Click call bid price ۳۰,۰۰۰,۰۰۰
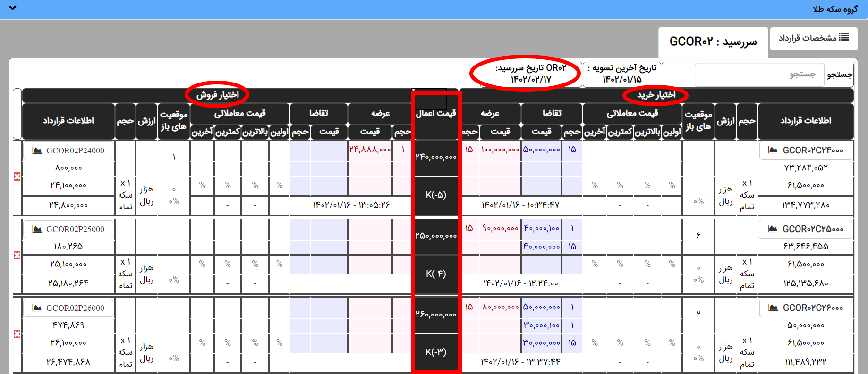This screenshot has width=868, height=374. (542, 343)
